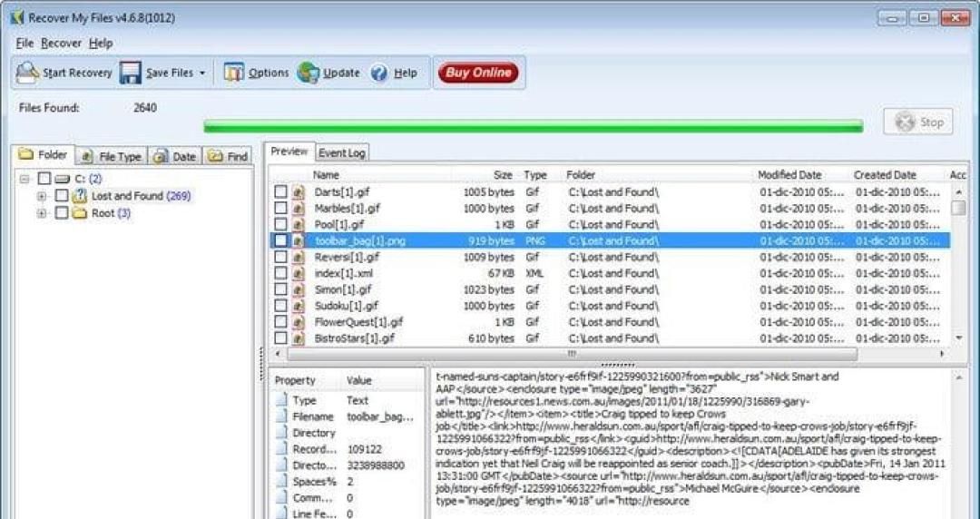Open the Save Files dropdown arrow
Image resolution: width=980 pixels, height=519 pixels.
[202, 73]
